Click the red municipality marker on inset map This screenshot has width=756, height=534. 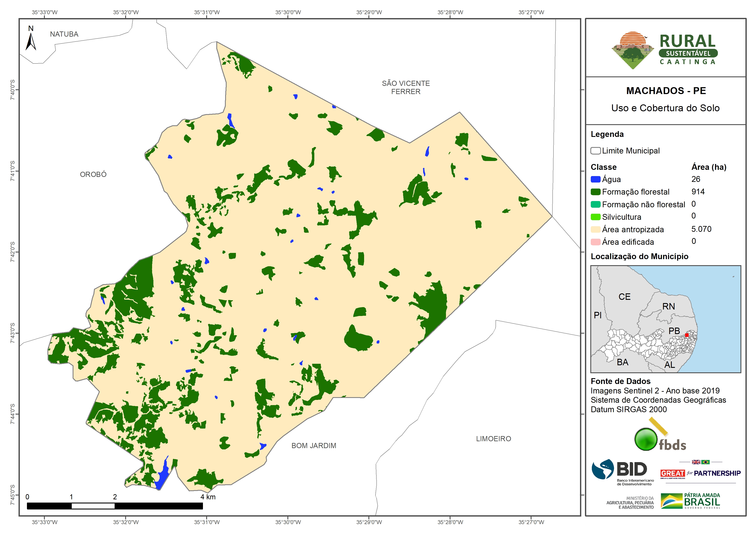pyautogui.click(x=687, y=335)
